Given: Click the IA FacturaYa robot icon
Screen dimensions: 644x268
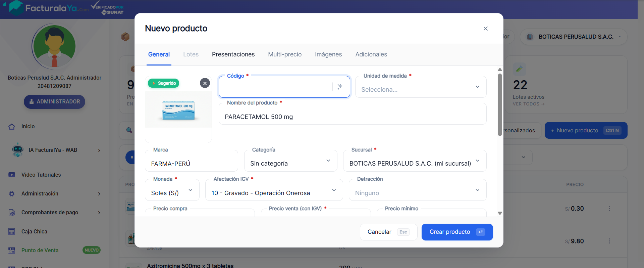Looking at the screenshot, I should tap(17, 150).
